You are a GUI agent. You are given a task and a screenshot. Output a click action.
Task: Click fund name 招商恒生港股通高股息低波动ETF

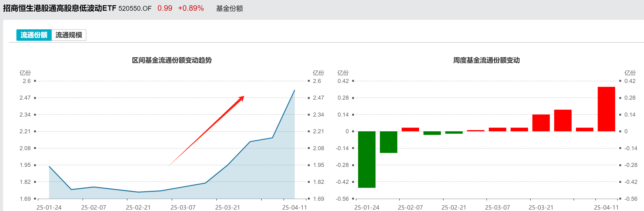point(60,8)
